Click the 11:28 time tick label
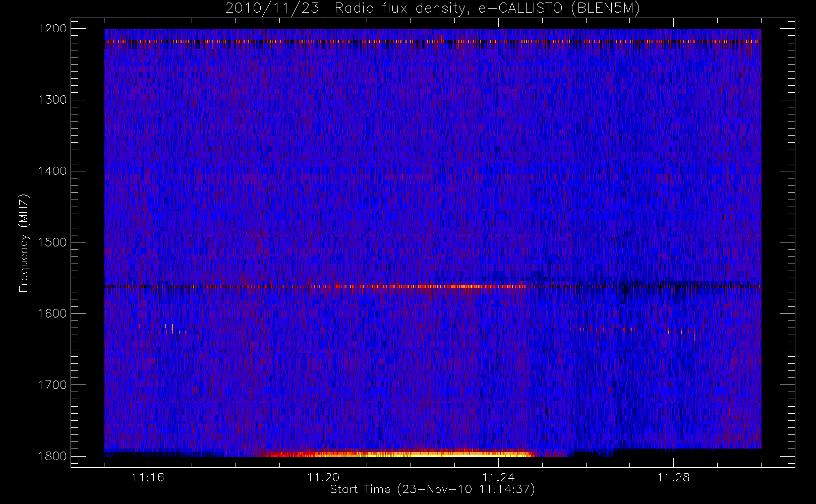This screenshot has height=504, width=816. click(673, 477)
